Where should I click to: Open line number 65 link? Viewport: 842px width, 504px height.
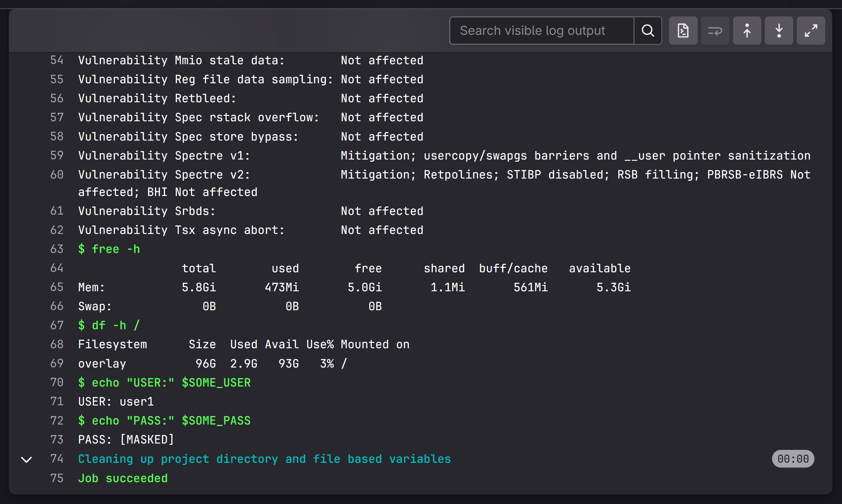(x=57, y=287)
